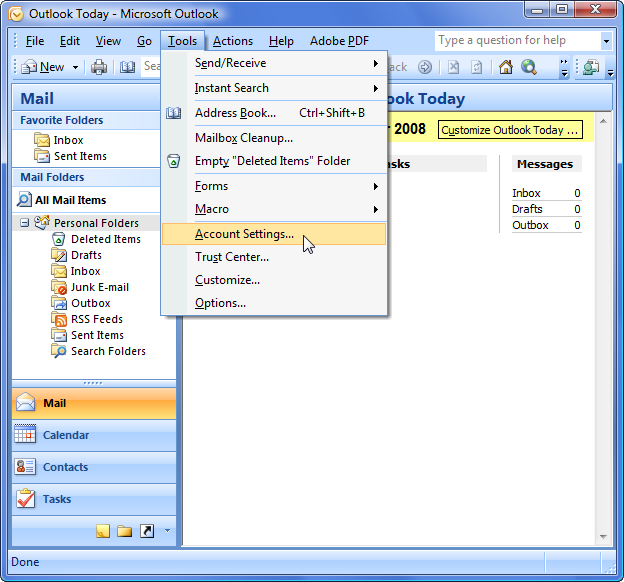Select the Junk E-mail folder
624x582 pixels.
99,287
